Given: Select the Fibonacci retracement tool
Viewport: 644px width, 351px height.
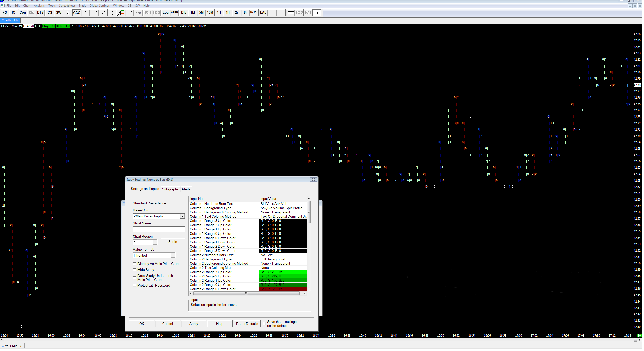Looking at the screenshot, I should [x=121, y=13].
